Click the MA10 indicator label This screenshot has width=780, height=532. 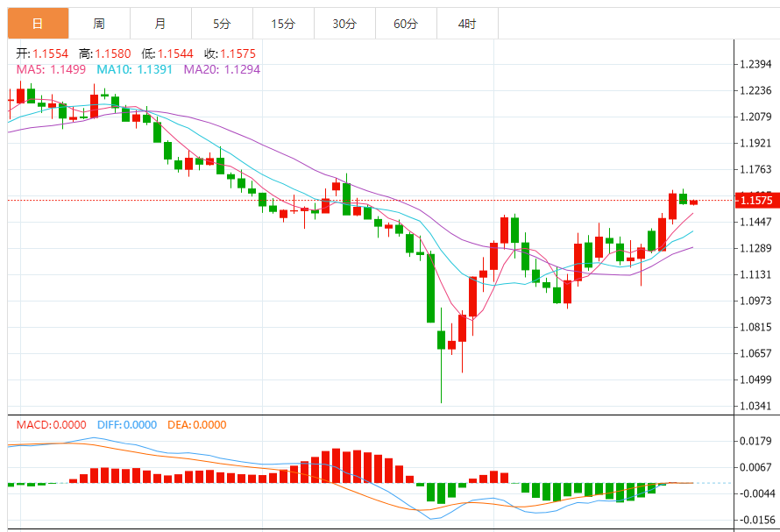(x=135, y=69)
